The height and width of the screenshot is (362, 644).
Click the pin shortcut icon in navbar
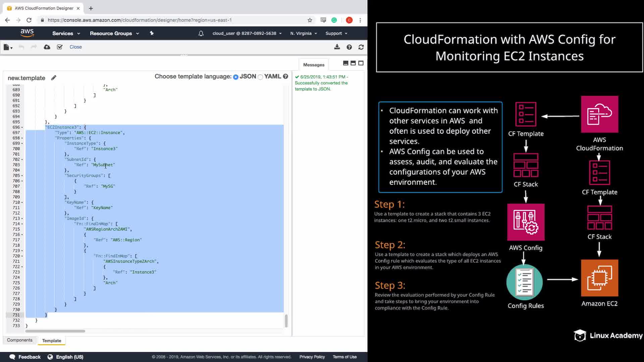coord(152,33)
